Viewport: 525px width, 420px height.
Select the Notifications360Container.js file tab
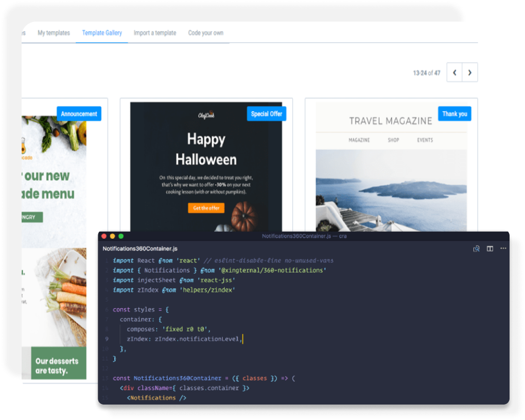133,249
